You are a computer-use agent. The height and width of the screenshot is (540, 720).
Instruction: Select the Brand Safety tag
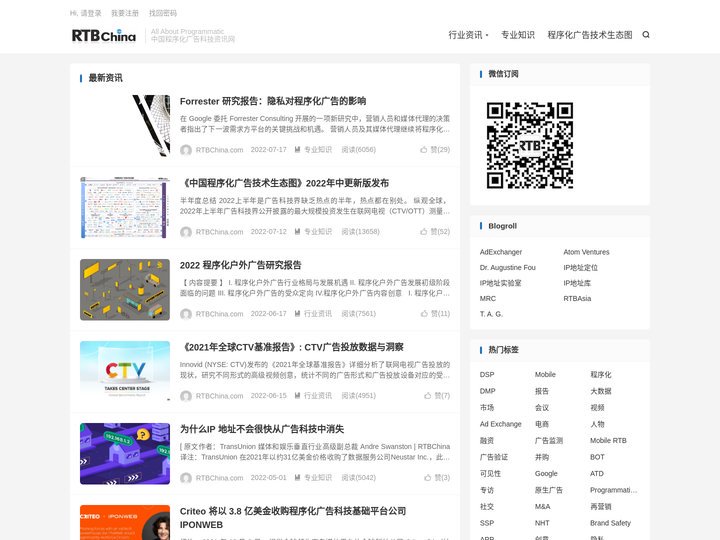(x=610, y=523)
